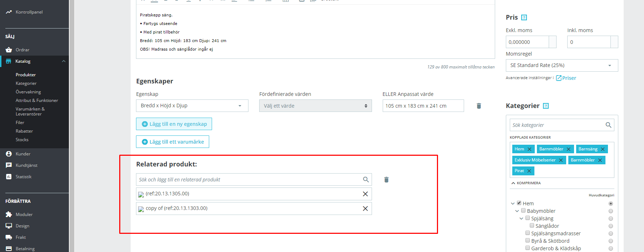Check the Byrå & Skötbord checkbox
Screen dimensions: 644x252
coord(528,241)
